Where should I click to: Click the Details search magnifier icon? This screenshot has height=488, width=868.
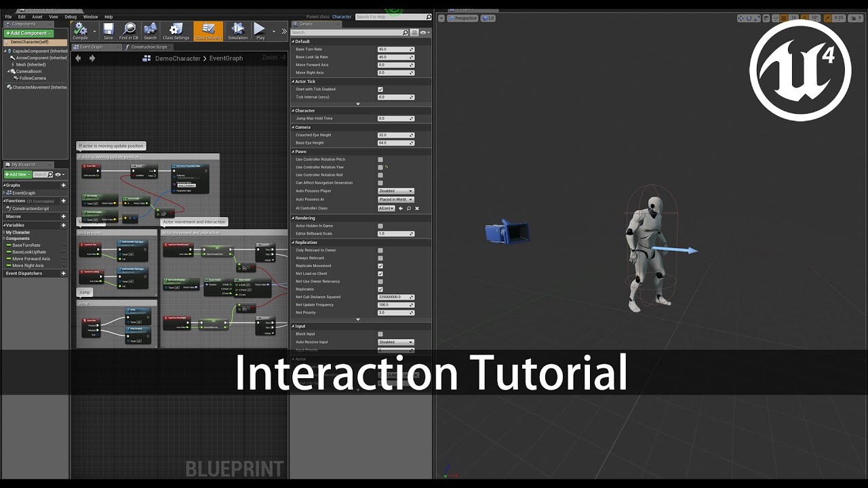[406, 33]
